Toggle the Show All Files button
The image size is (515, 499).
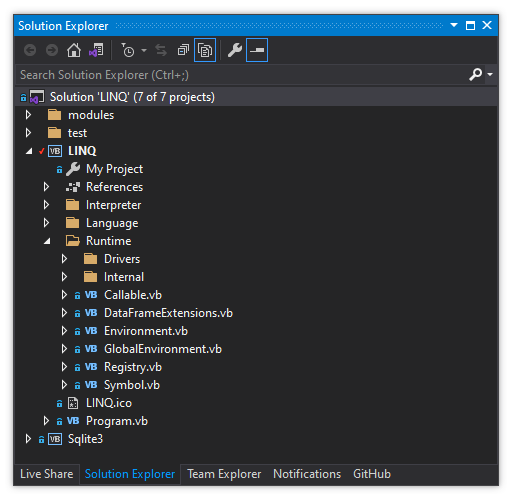[205, 51]
